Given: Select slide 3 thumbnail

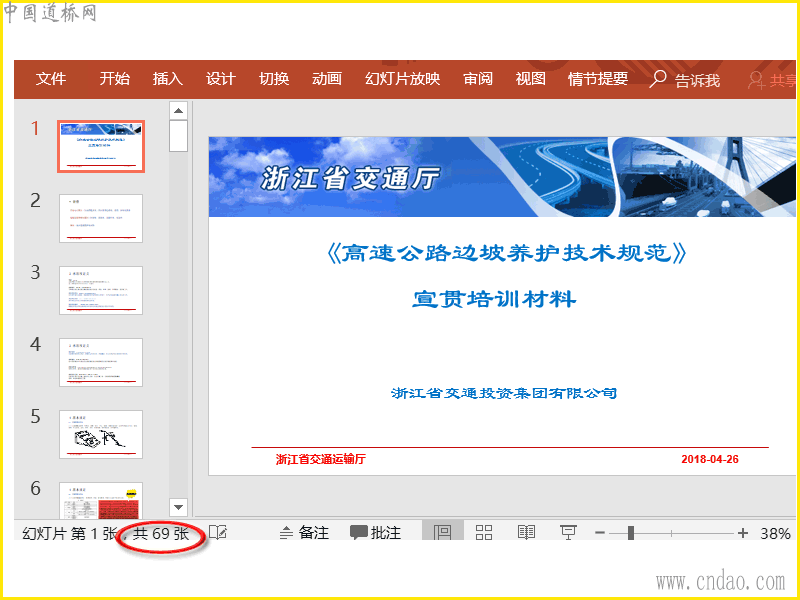Looking at the screenshot, I should click(101, 290).
